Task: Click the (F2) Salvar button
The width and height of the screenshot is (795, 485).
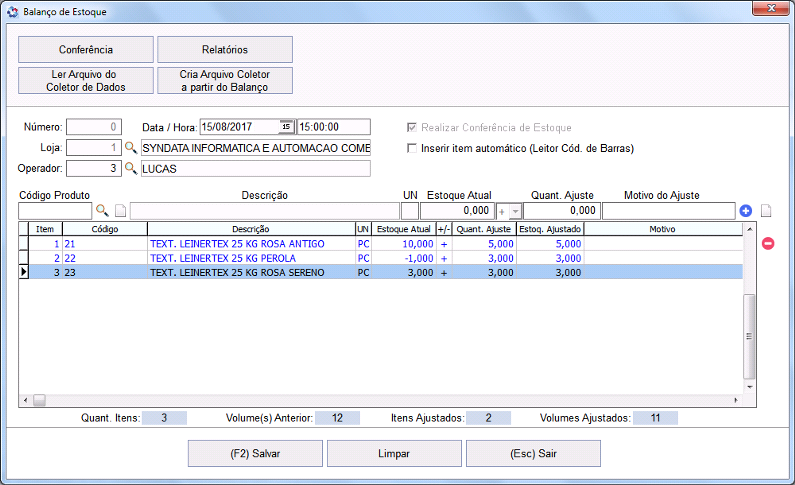Action: (x=255, y=454)
